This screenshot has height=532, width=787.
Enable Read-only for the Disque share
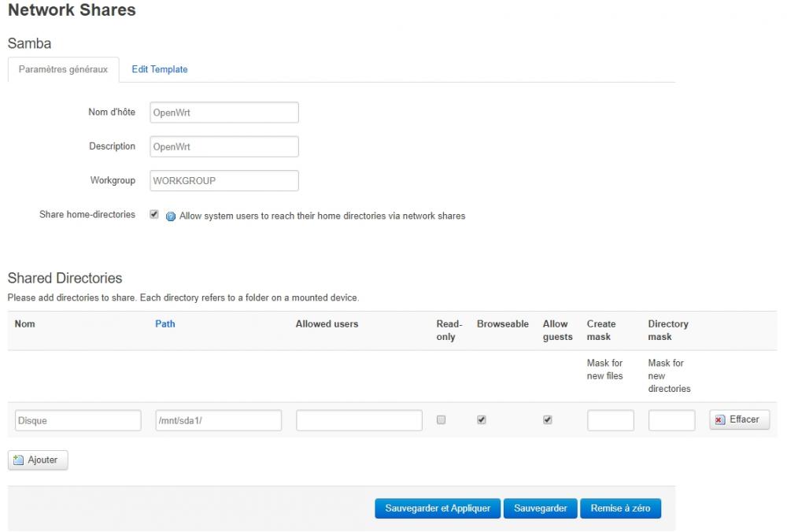pyautogui.click(x=442, y=420)
